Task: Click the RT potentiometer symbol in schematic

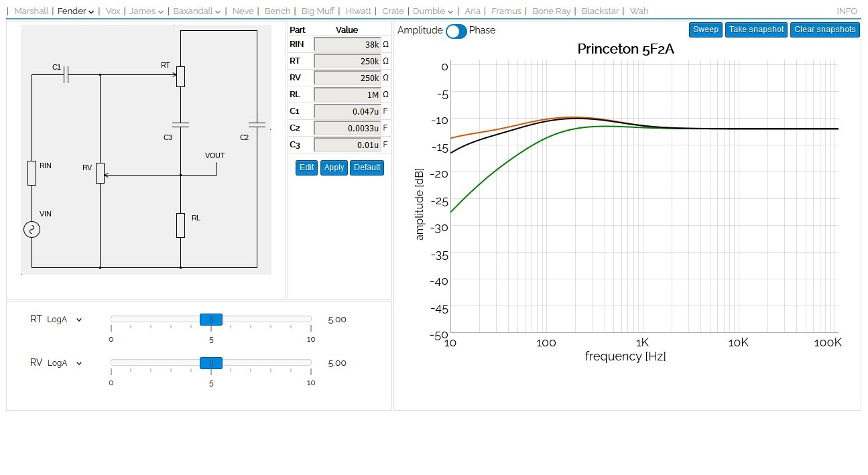Action: tap(180, 76)
